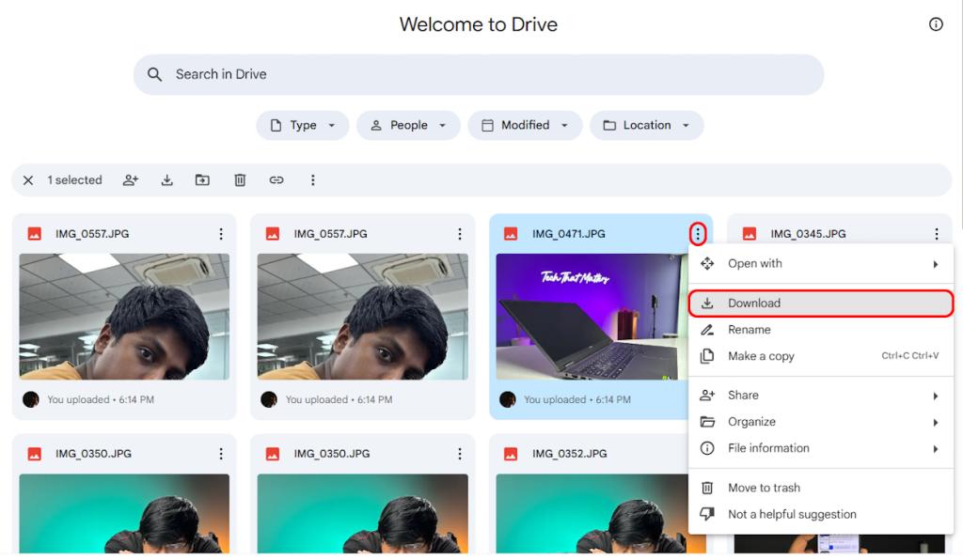Select Make a copy menu entry
Screen dimensions: 963x560
(x=820, y=356)
